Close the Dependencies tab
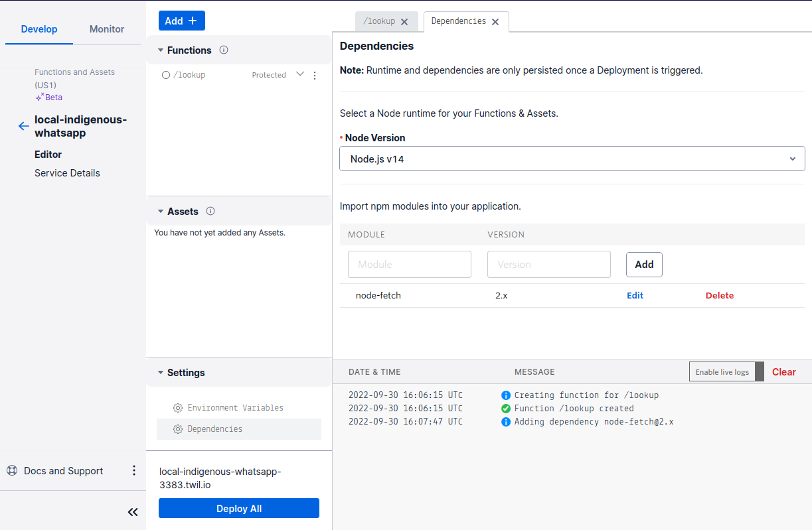Viewport: 812px width, 530px height. coord(495,22)
